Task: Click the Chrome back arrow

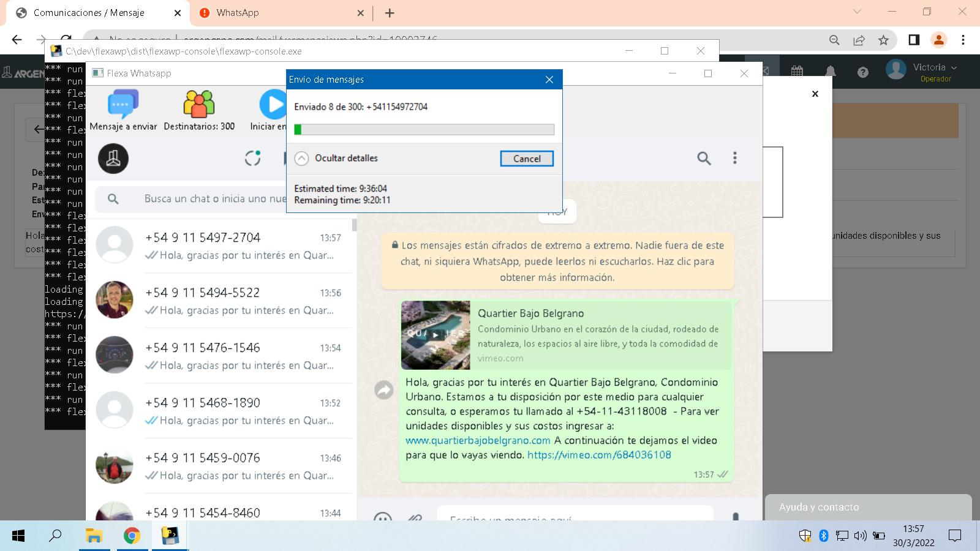Action: click(x=17, y=40)
